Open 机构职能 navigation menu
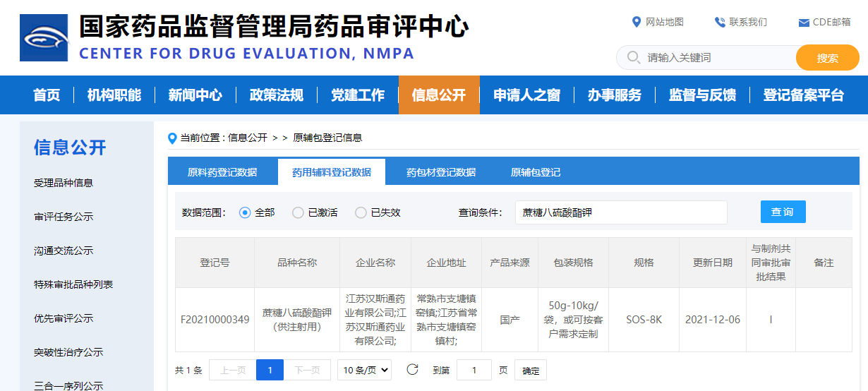Image resolution: width=868 pixels, height=391 pixels. point(114,95)
